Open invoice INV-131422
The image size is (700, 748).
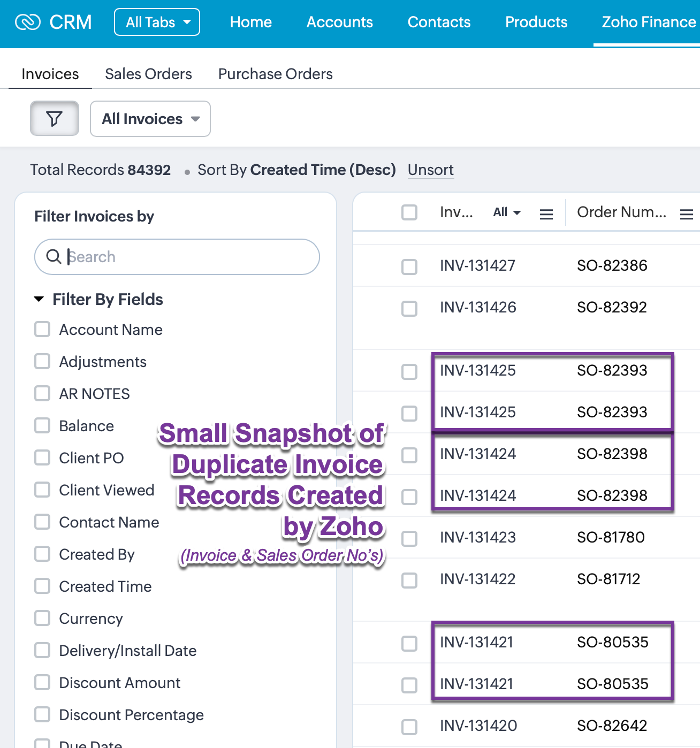point(478,579)
